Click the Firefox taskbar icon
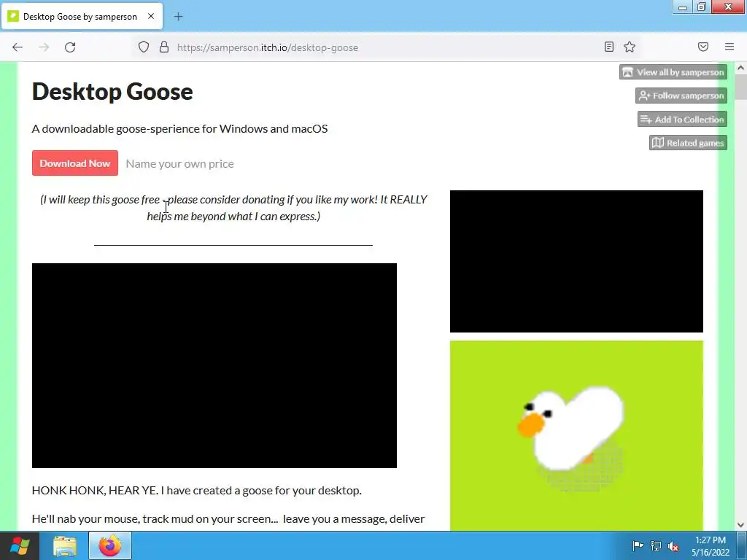Screen dimensions: 747x560 click(110, 545)
